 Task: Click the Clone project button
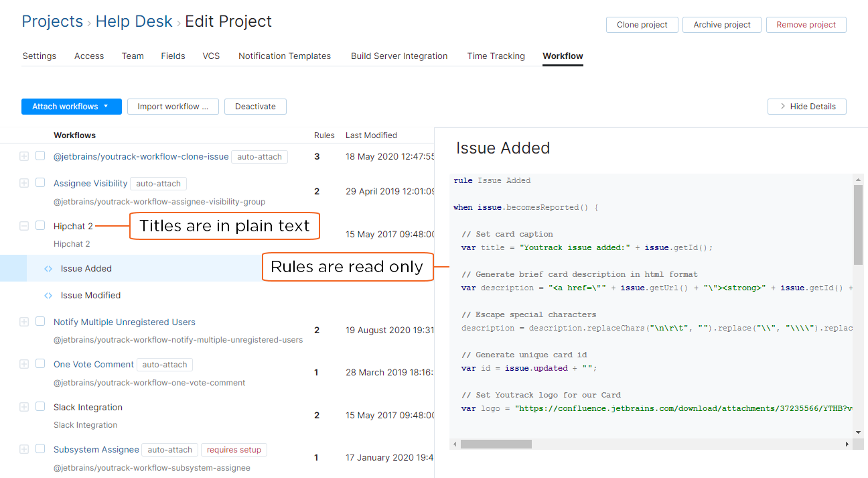tap(642, 24)
